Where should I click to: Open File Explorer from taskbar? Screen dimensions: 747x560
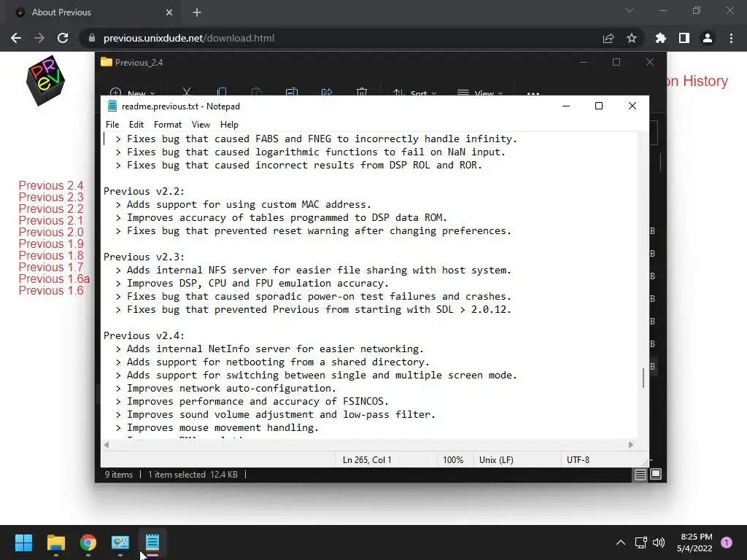pyautogui.click(x=55, y=542)
